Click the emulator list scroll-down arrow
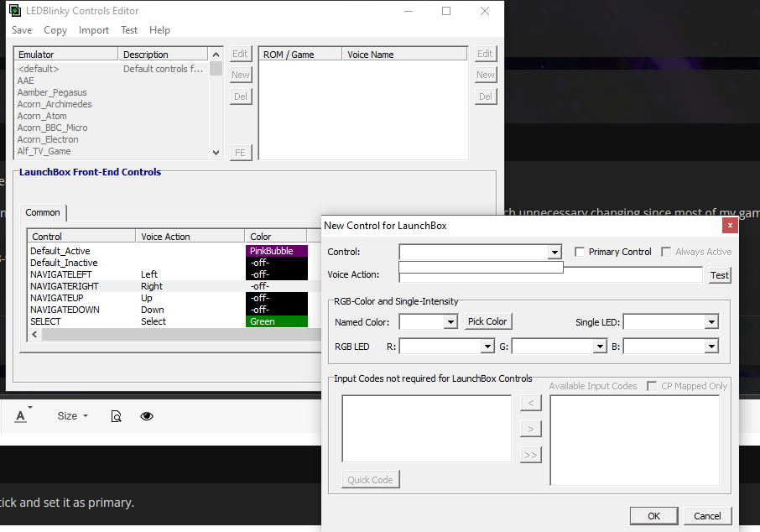 pyautogui.click(x=216, y=152)
